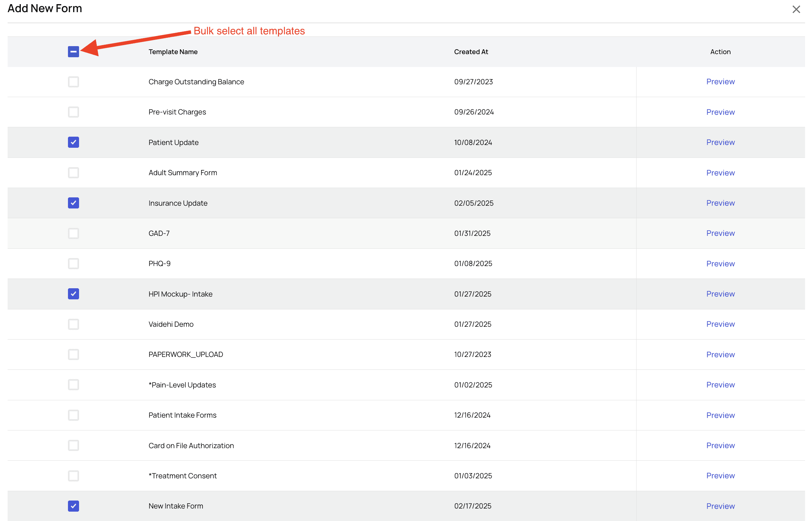
Task: Open Preview for PHQ-9
Action: click(720, 264)
